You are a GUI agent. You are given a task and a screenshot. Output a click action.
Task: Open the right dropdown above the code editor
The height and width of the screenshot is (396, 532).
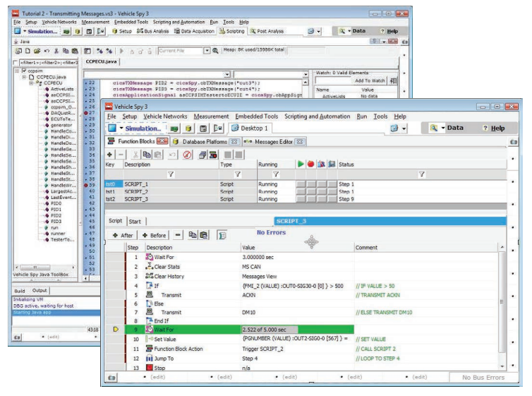click(306, 74)
